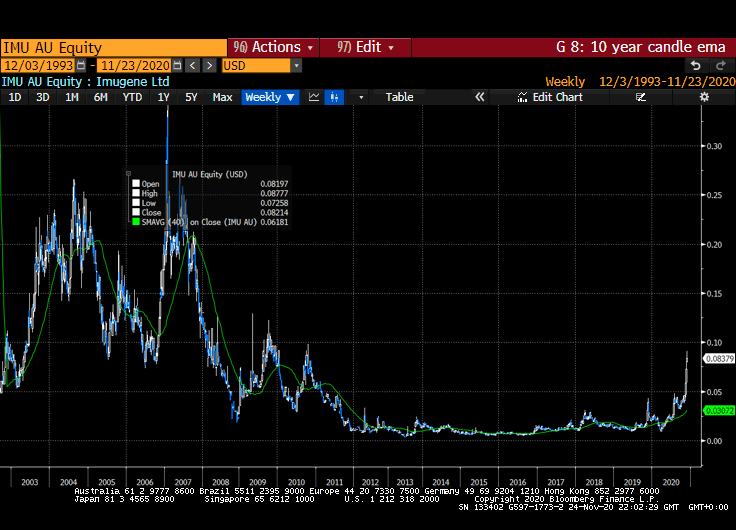The height and width of the screenshot is (530, 736).
Task: Toggle the Open series legend box
Action: (136, 184)
